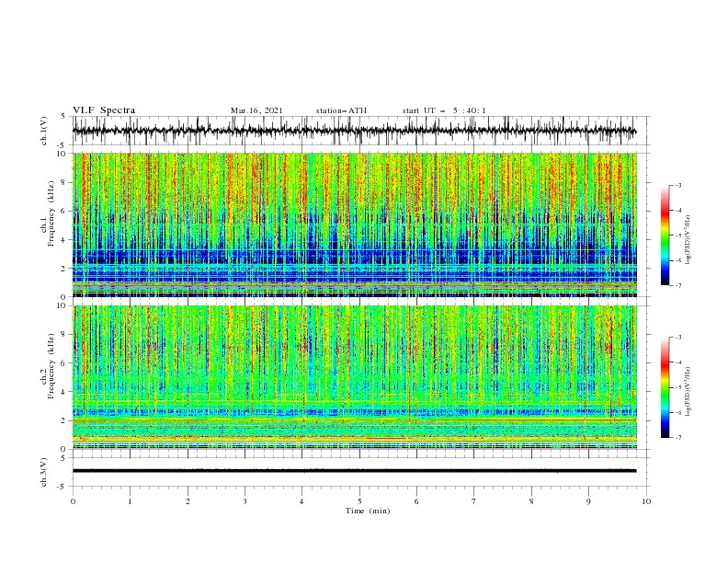
Task: Click the "ch.3(V)" waveform axis label
Action: 44,472
